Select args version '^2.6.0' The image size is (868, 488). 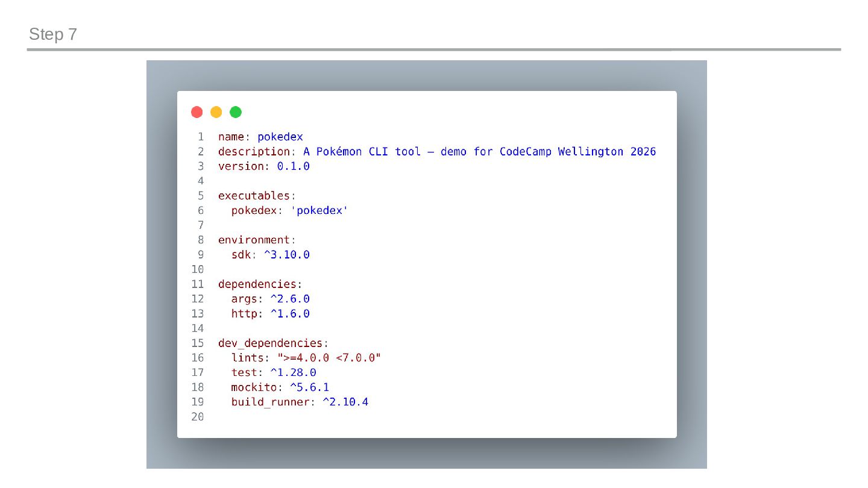click(290, 299)
